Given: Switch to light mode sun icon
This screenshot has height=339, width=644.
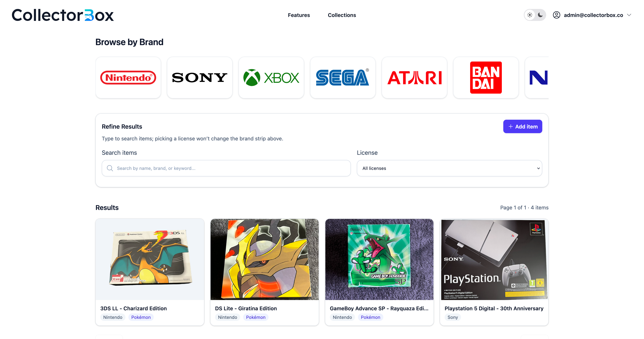Looking at the screenshot, I should (x=530, y=15).
